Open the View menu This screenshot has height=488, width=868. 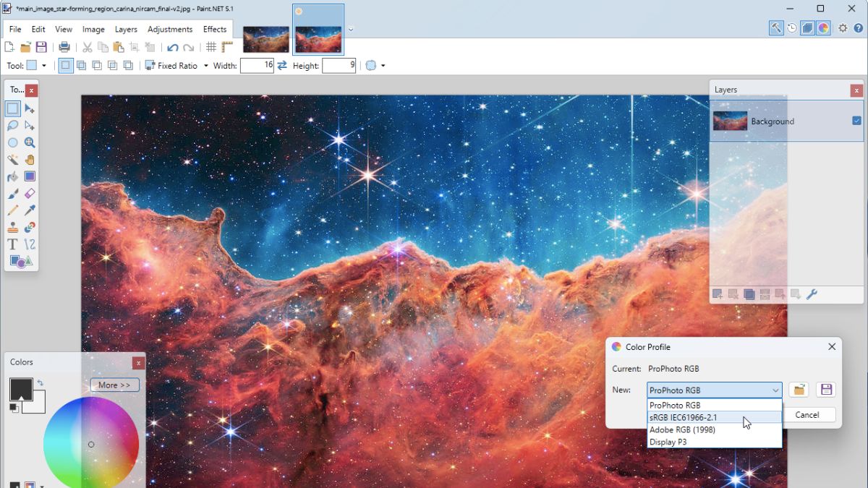[64, 29]
